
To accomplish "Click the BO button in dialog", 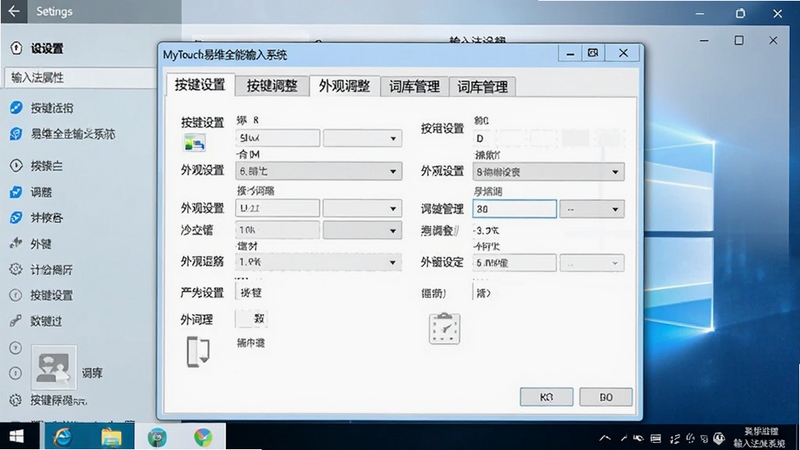I will (606, 397).
